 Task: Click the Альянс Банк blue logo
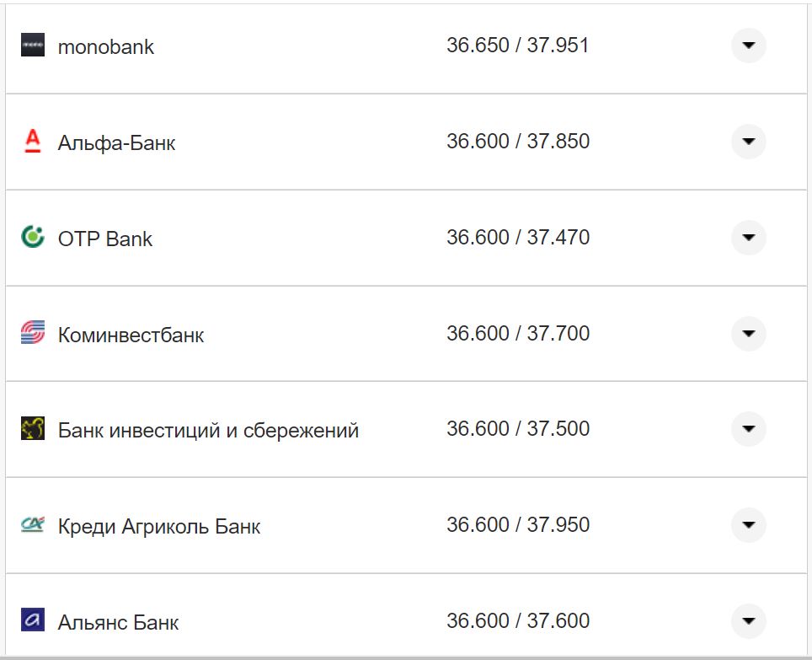tap(33, 621)
